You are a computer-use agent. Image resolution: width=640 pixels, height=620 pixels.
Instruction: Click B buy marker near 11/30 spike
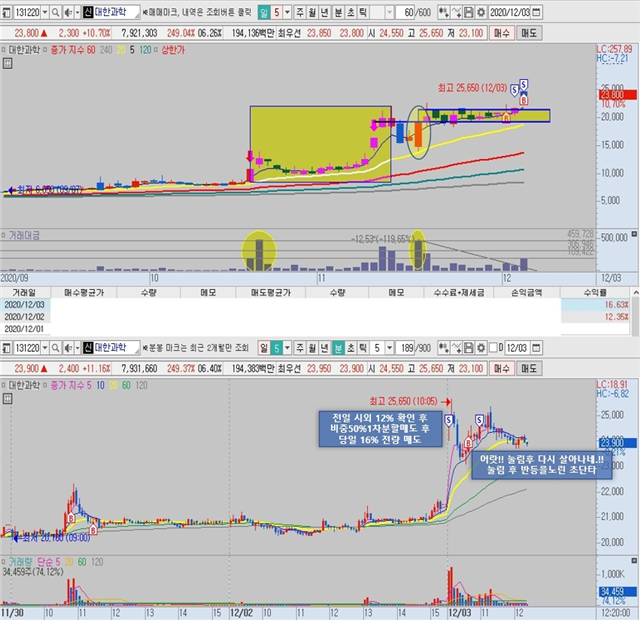(71, 518)
